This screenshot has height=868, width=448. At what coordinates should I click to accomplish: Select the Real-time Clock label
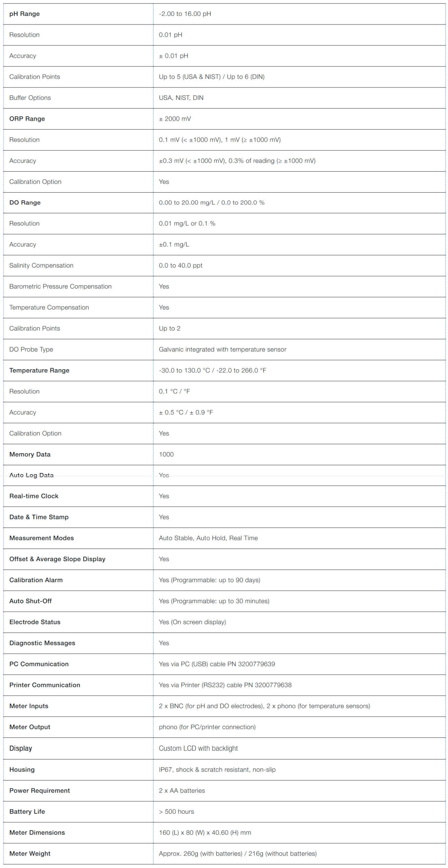point(34,496)
